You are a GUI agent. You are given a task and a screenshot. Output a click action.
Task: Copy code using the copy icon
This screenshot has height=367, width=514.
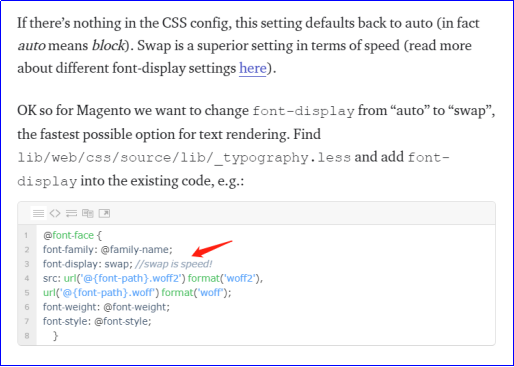(88, 213)
